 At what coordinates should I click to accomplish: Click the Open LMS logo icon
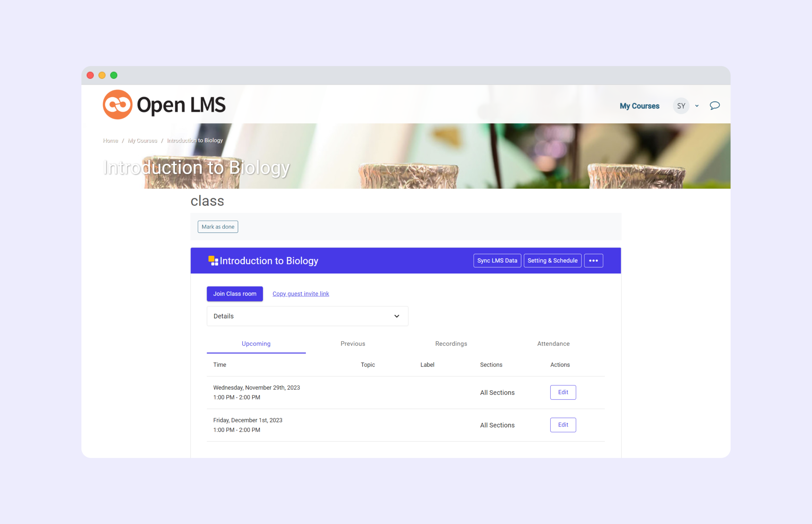(116, 105)
